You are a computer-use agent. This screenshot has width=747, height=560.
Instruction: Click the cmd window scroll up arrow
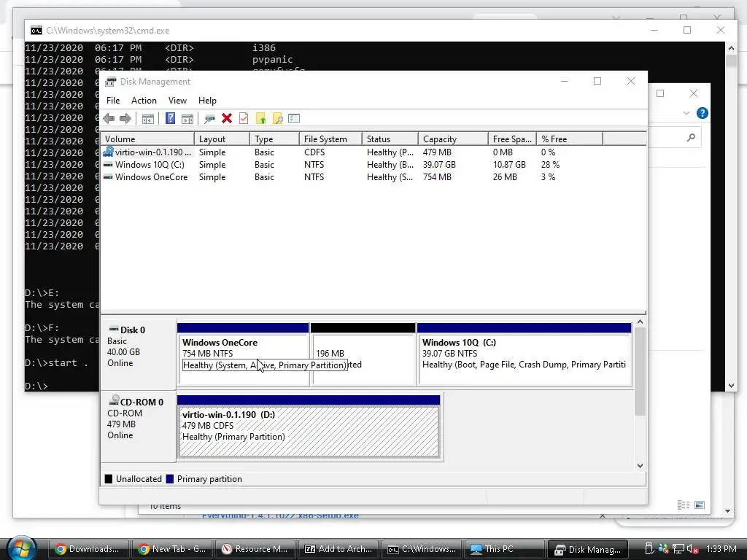pos(731,48)
